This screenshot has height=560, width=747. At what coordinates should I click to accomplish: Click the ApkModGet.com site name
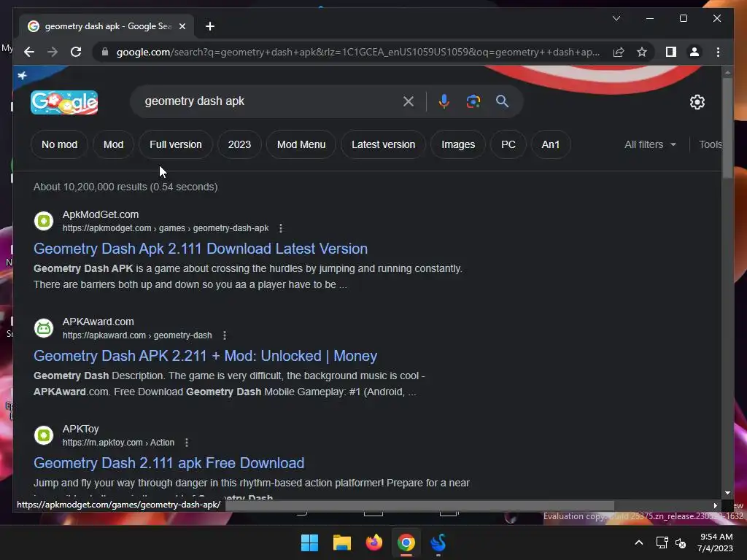click(x=101, y=214)
